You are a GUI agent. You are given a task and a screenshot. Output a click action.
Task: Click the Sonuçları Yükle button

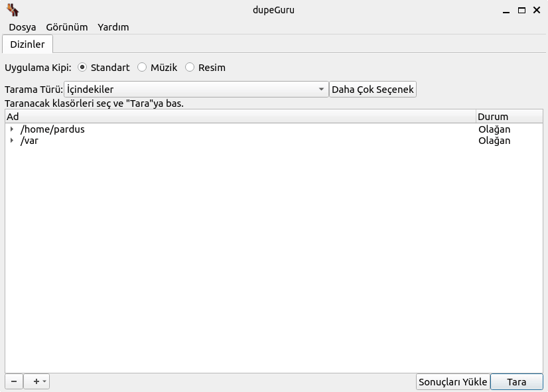point(452,382)
